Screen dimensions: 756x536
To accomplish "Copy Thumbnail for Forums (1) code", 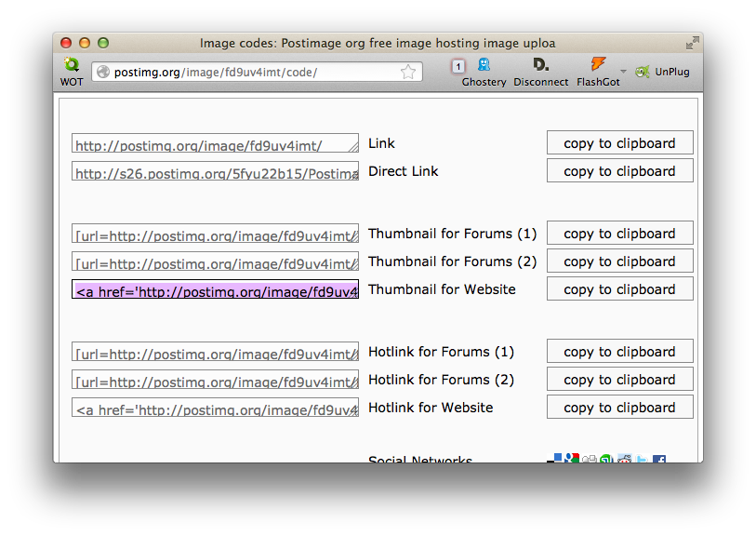I will click(620, 233).
